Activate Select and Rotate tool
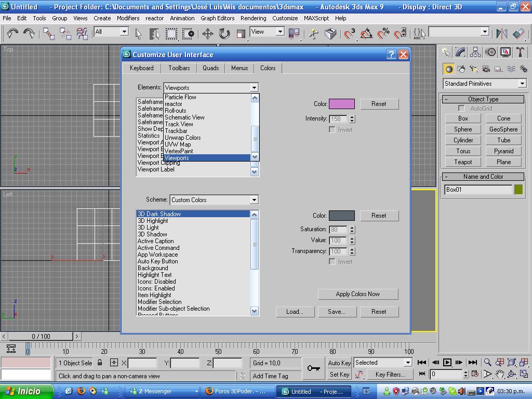 coord(224,34)
